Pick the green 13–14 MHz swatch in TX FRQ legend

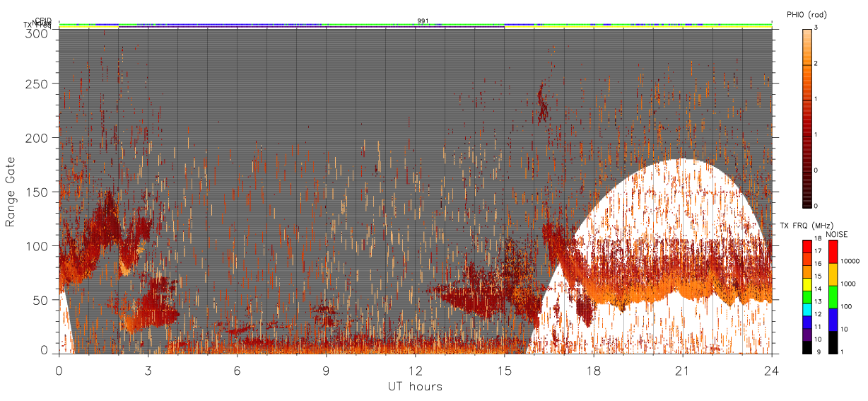coord(807,296)
